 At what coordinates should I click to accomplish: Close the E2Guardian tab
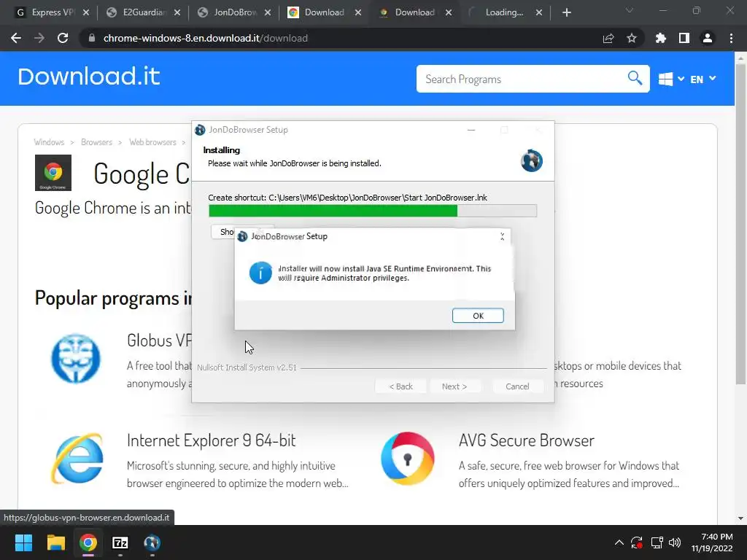[177, 12]
